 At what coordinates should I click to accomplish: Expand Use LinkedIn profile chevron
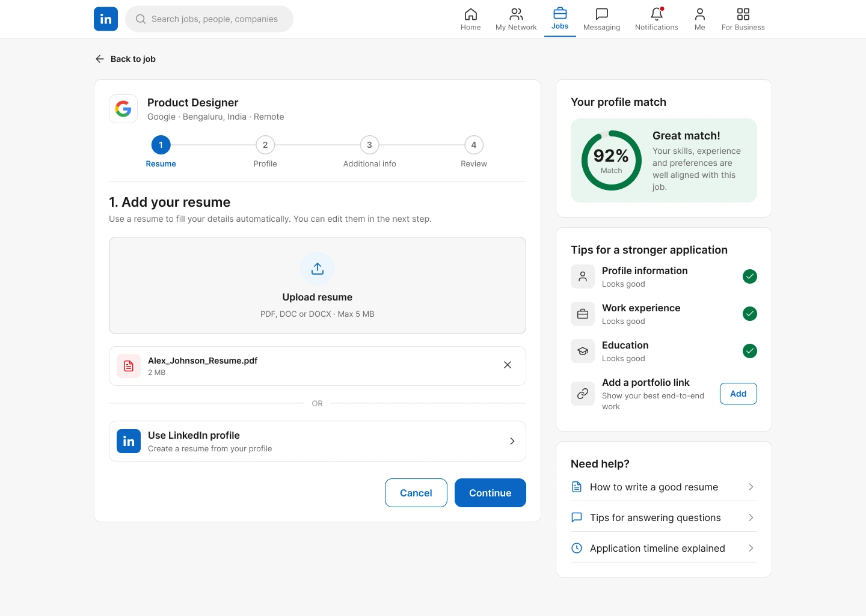[x=512, y=441]
